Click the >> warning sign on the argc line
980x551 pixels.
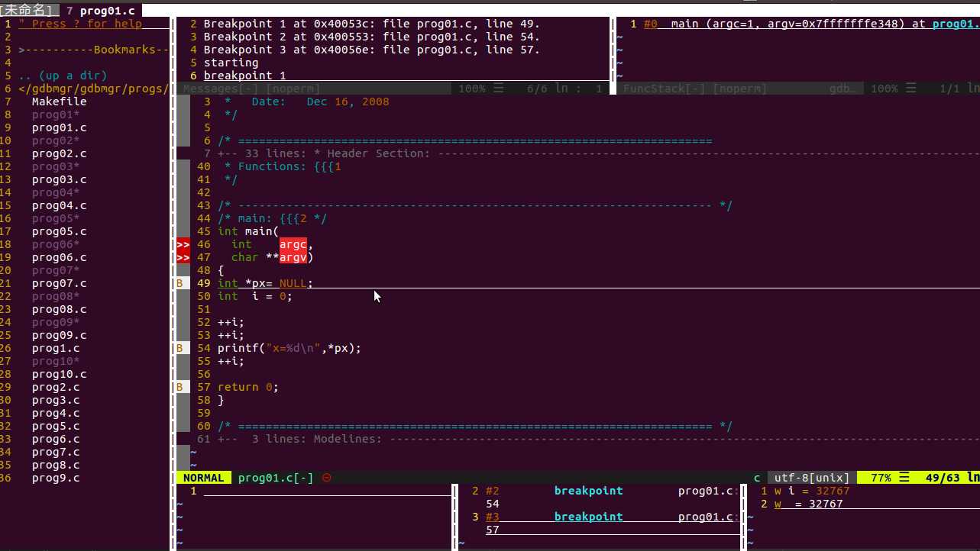pos(183,244)
